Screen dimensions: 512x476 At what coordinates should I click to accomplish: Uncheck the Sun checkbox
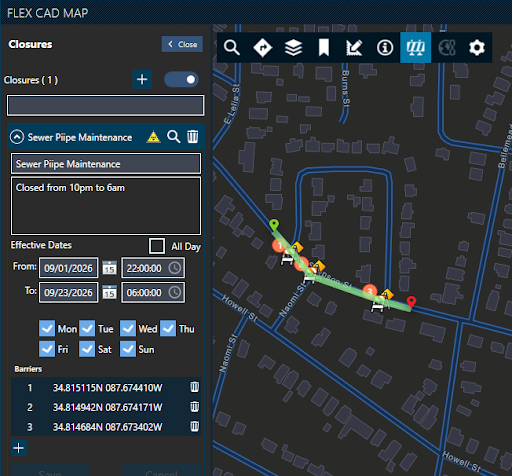click(128, 349)
